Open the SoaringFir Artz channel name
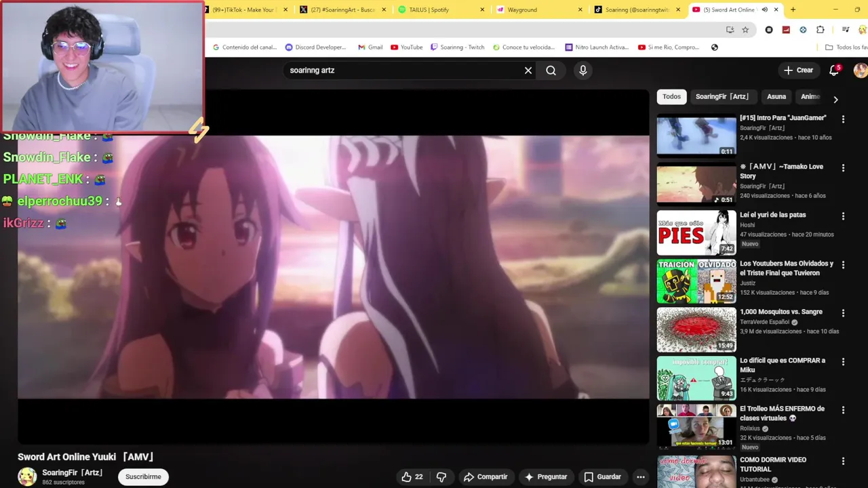Image resolution: width=868 pixels, height=488 pixels. tap(72, 472)
